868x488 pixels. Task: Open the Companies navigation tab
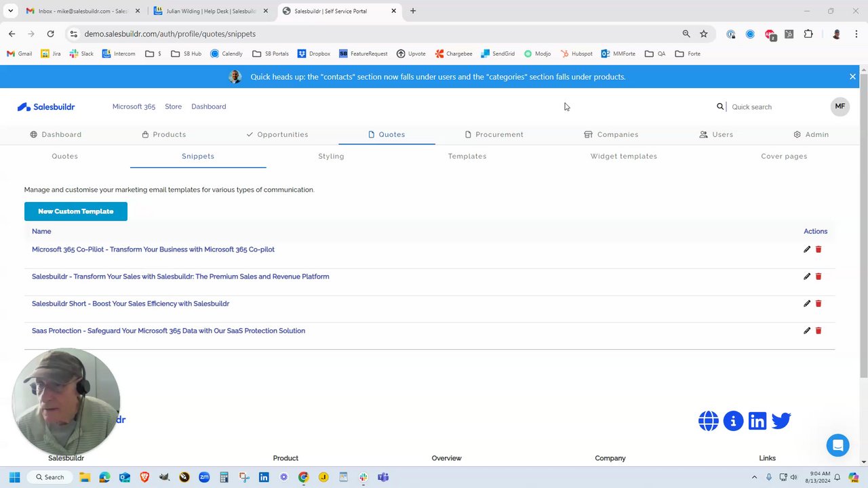point(611,135)
